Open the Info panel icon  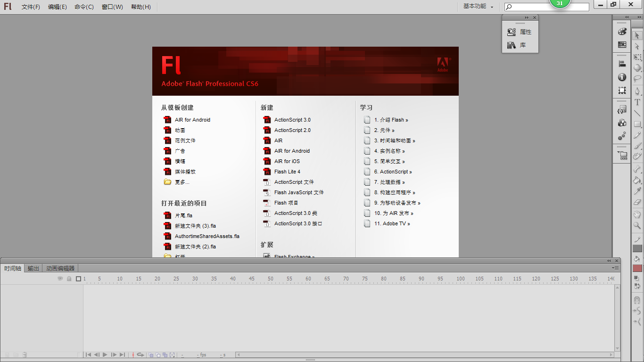click(x=622, y=77)
